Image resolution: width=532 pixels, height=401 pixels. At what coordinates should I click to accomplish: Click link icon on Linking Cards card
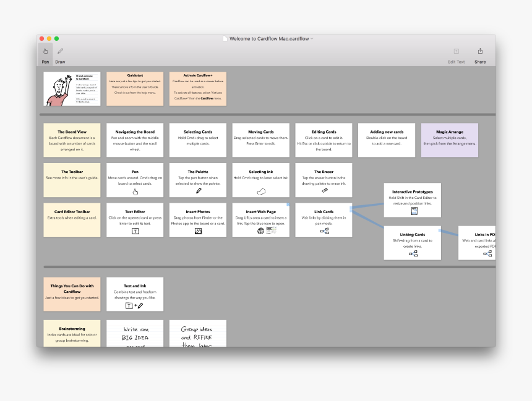pyautogui.click(x=413, y=253)
